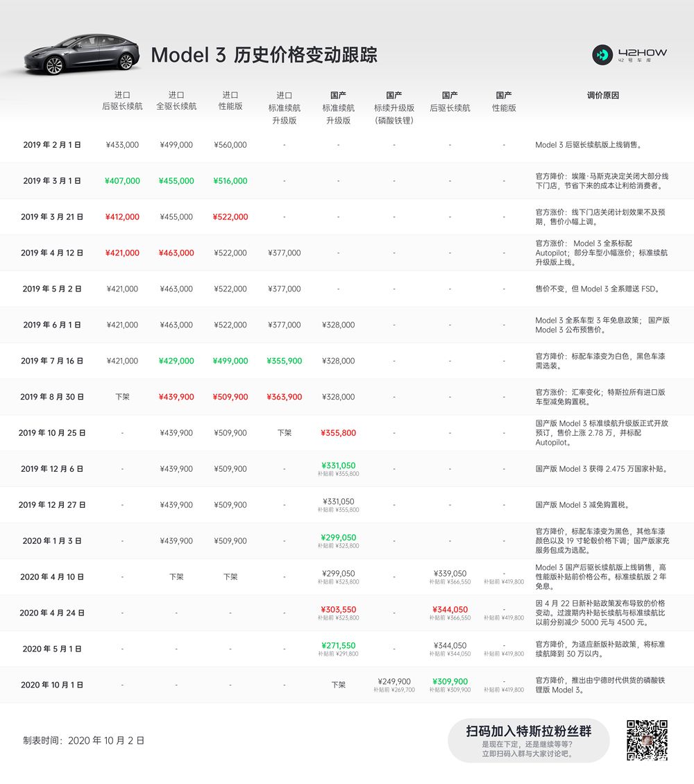Select the price '¥249,900'
This screenshot has height=784, width=694.
pos(394,681)
